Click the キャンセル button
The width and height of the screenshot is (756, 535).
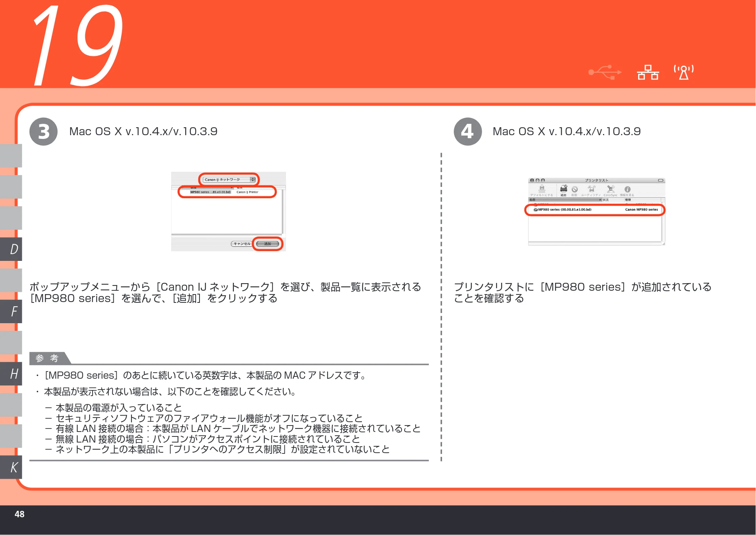(x=242, y=244)
